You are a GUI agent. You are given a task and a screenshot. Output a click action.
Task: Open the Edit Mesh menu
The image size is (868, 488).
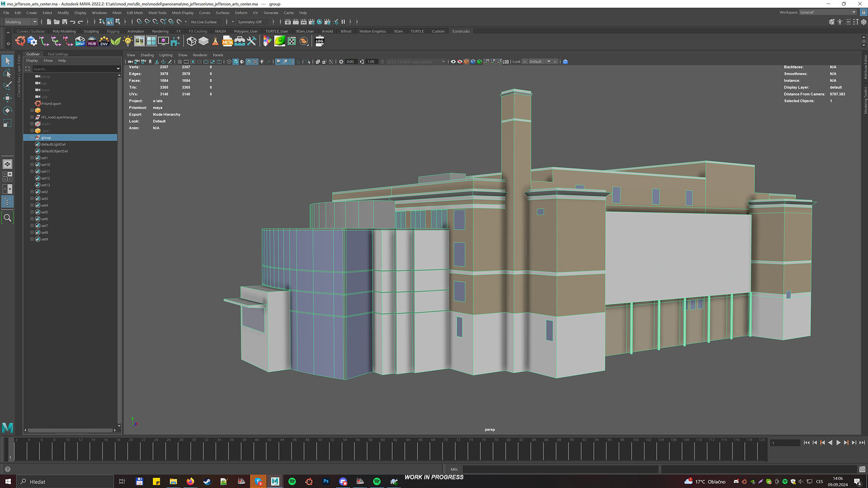tap(135, 13)
